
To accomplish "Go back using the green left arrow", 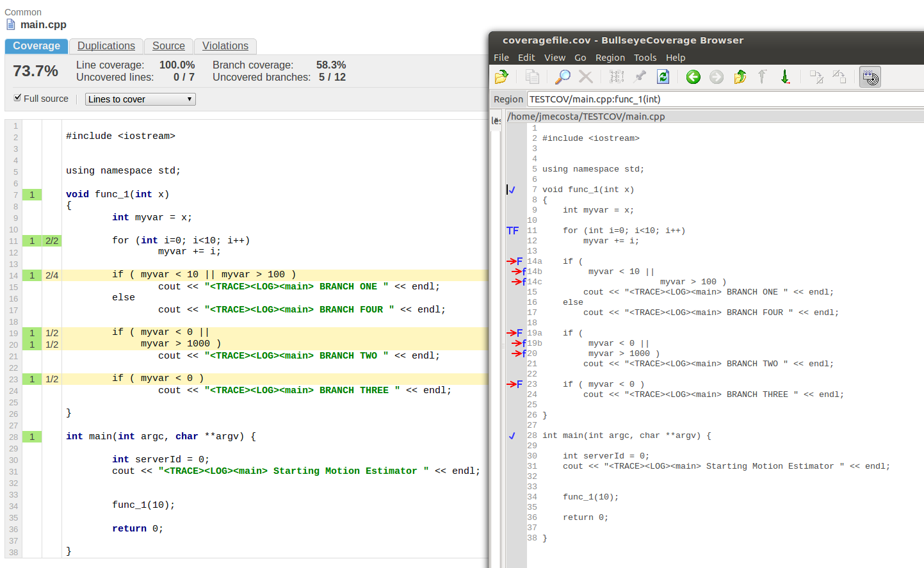I will [x=693, y=77].
